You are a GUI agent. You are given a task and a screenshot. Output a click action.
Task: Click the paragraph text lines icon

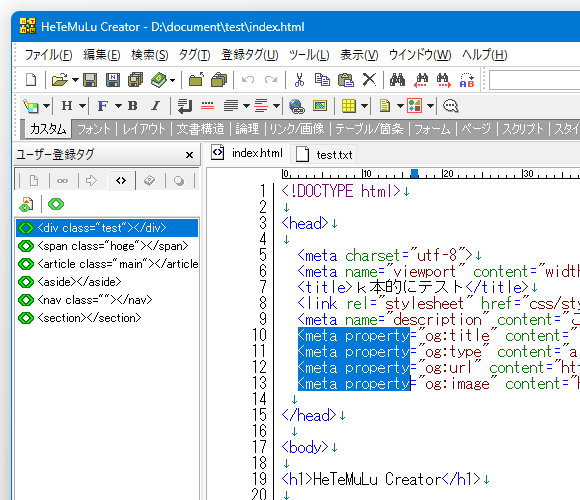point(231,106)
